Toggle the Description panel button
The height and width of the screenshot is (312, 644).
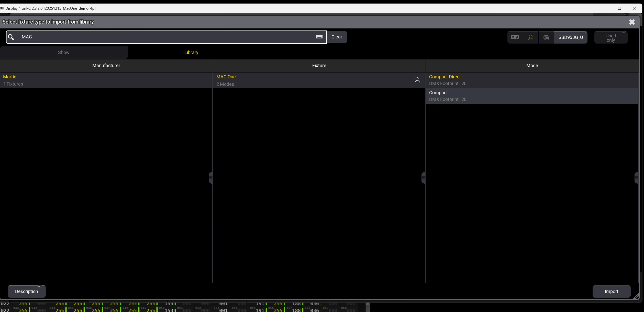point(27,292)
